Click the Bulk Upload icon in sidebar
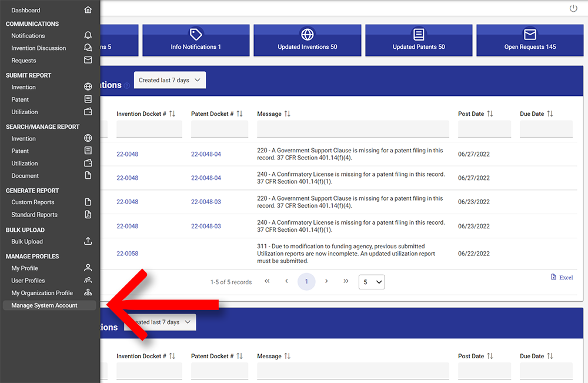The height and width of the screenshot is (383, 588). pos(88,241)
